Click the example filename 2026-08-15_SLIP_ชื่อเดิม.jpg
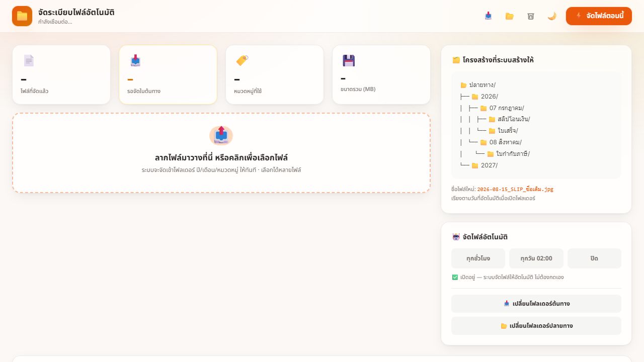The image size is (644, 362). pos(515,190)
